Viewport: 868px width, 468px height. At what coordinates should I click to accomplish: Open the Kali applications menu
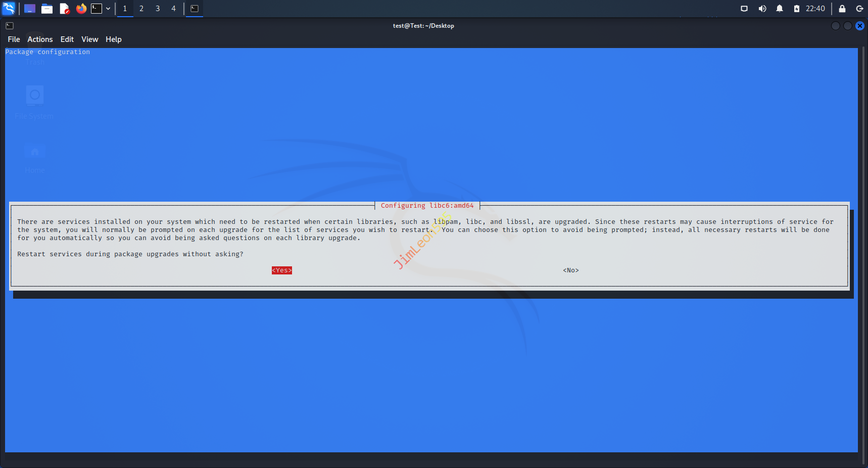coord(9,9)
